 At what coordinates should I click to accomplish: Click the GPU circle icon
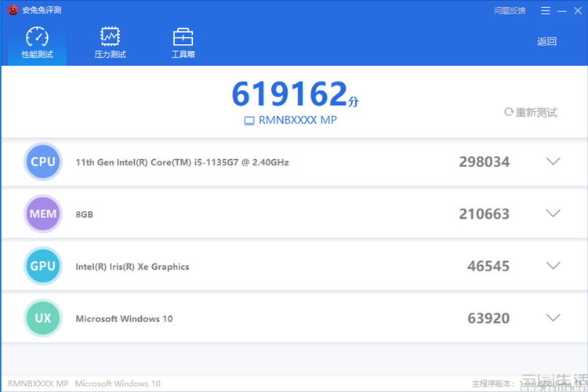[43, 266]
